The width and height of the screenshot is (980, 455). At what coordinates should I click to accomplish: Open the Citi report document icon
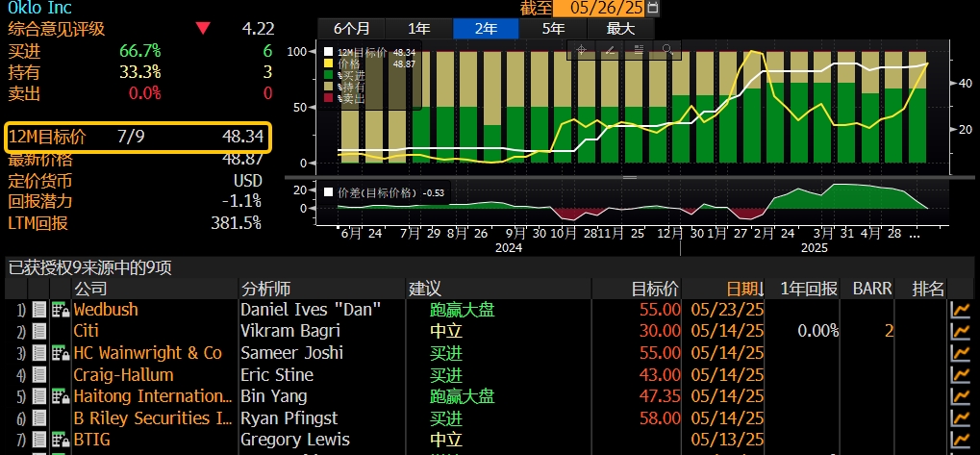click(x=39, y=331)
